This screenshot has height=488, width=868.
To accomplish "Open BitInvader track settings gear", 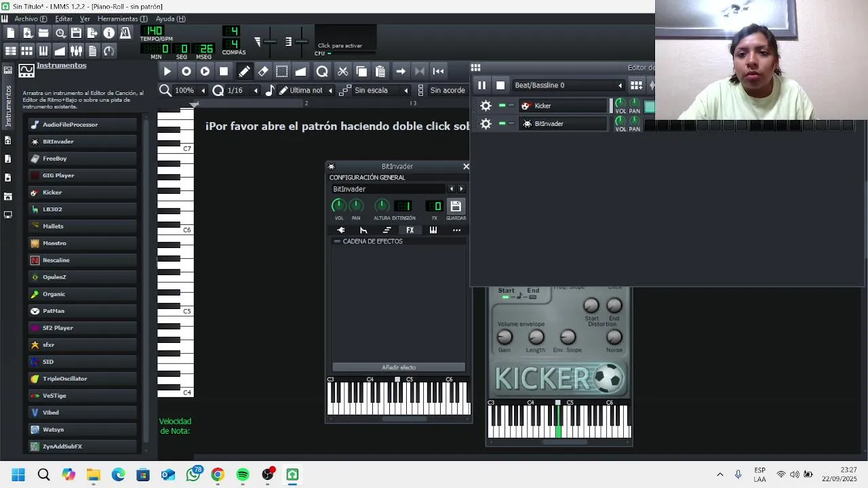I will point(486,124).
